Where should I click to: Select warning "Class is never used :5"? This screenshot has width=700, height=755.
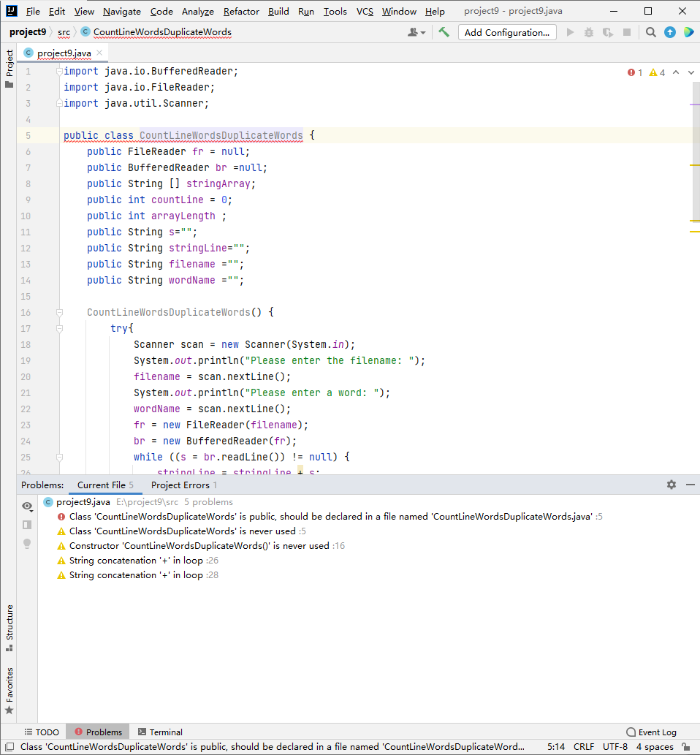coord(181,531)
